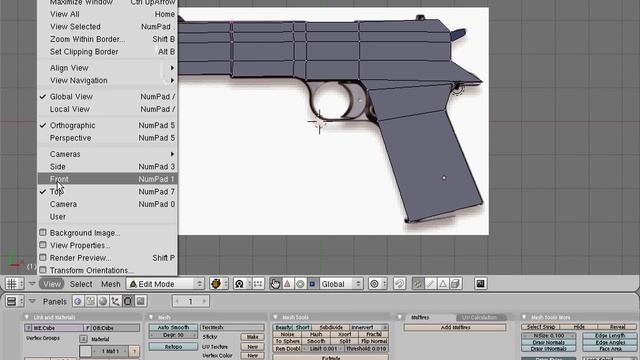The width and height of the screenshot is (640, 360).
Task: Open proportional edit falloff selector
Action: [377, 284]
